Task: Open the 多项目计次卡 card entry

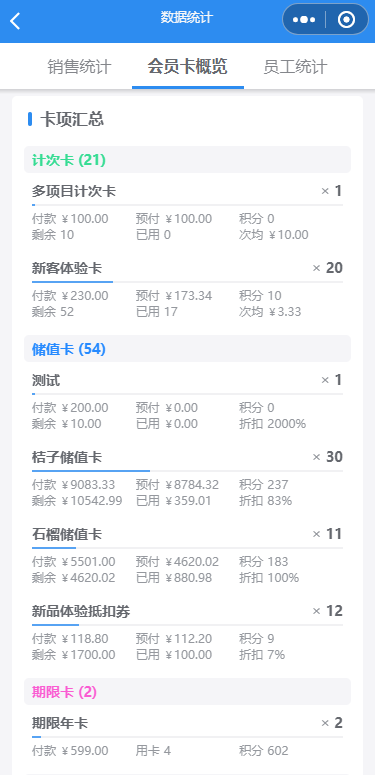Action: (187, 212)
